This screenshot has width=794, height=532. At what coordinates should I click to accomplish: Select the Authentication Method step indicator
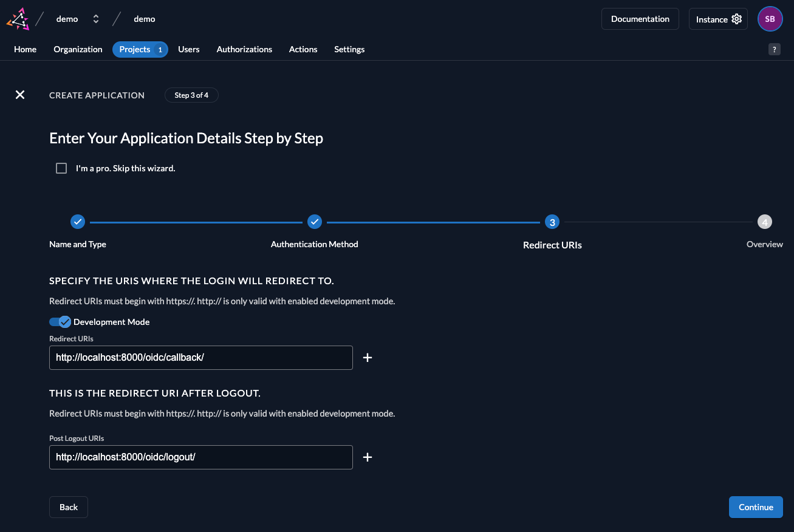(x=315, y=222)
